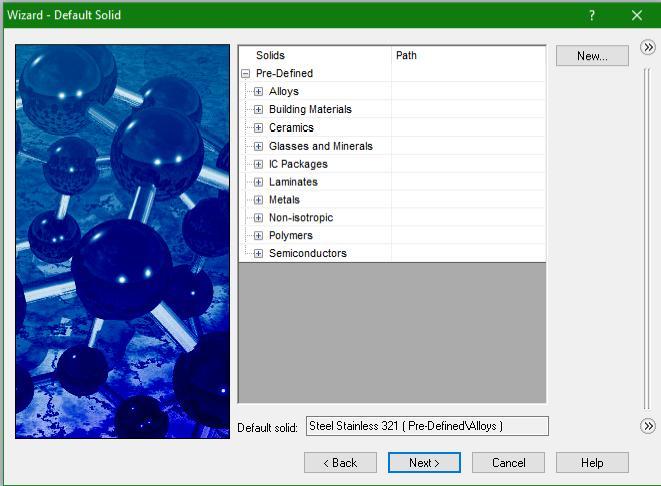This screenshot has height=486, width=661.
Task: Select the Laminates label
Action: 293,182
